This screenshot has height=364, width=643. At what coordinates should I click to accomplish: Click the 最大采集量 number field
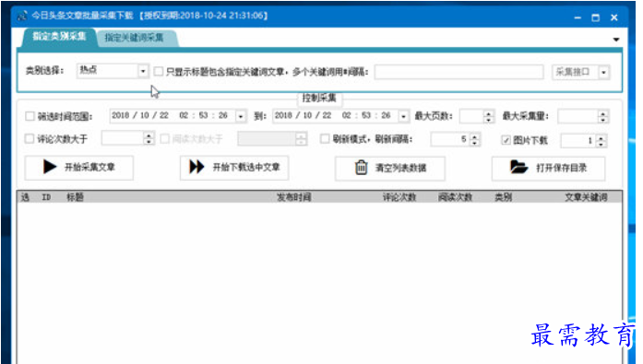point(578,116)
